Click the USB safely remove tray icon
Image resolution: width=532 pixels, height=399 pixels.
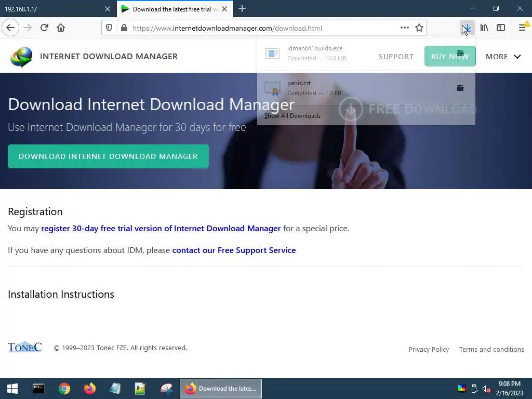(474, 389)
